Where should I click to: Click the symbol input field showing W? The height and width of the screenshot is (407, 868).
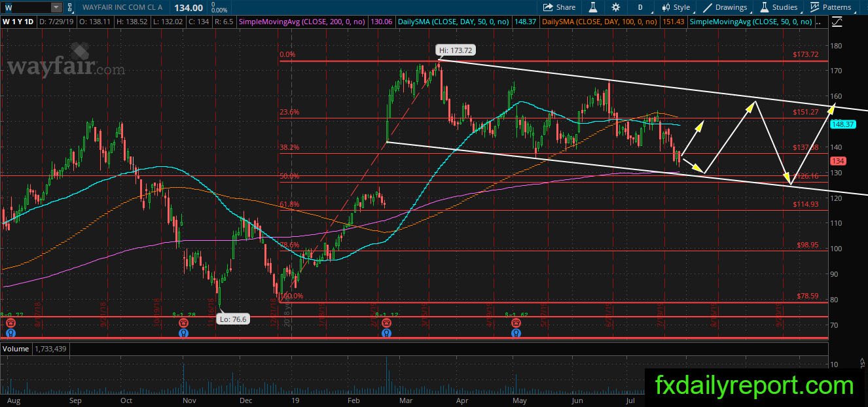point(25,7)
